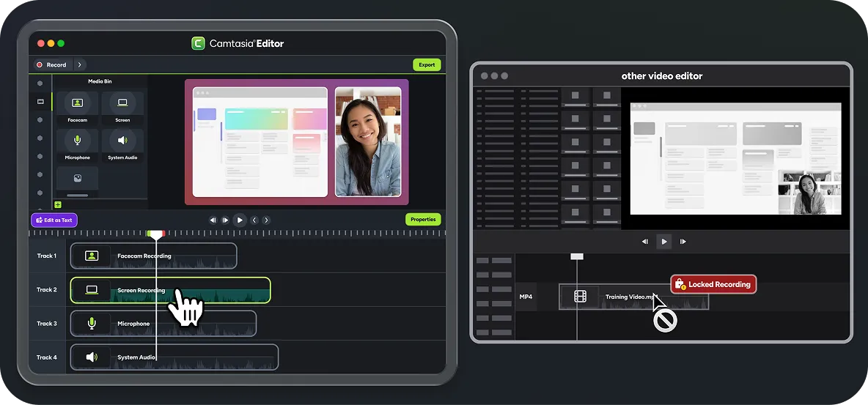Click the MP4 track label

[x=526, y=297]
